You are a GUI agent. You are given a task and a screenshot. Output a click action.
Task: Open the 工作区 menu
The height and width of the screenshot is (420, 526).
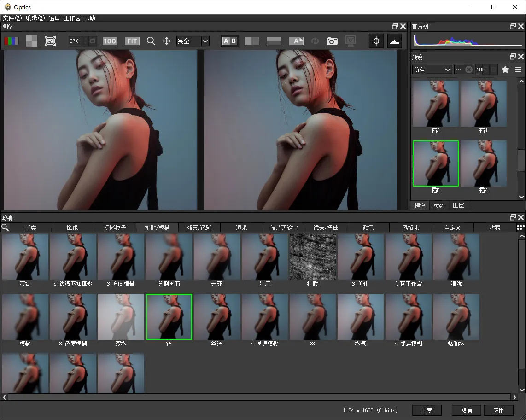coord(72,18)
